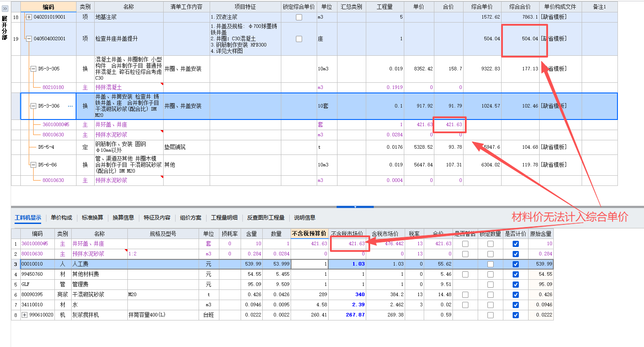Click the 含税市场价 column header
This screenshot has height=347, width=644.
click(x=384, y=234)
